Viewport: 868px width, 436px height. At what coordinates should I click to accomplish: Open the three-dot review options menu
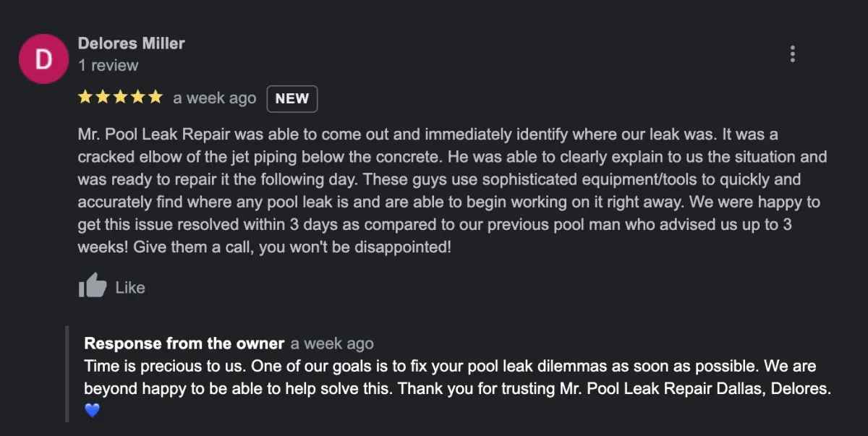793,54
